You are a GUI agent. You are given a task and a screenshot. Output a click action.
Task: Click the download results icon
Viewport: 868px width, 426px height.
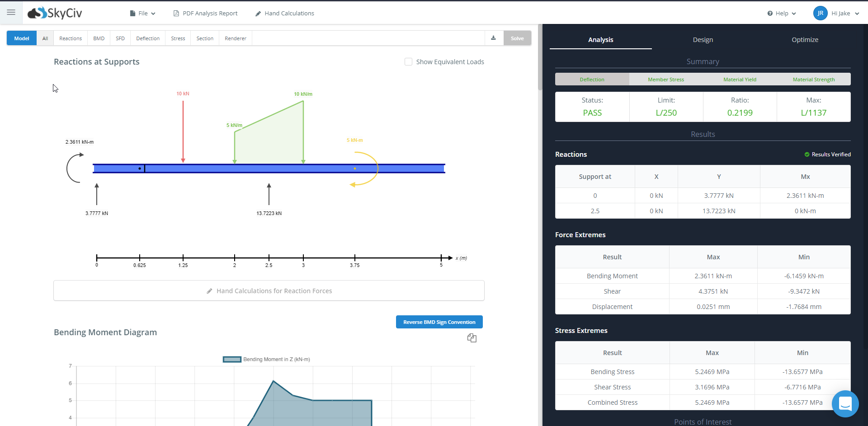point(494,38)
